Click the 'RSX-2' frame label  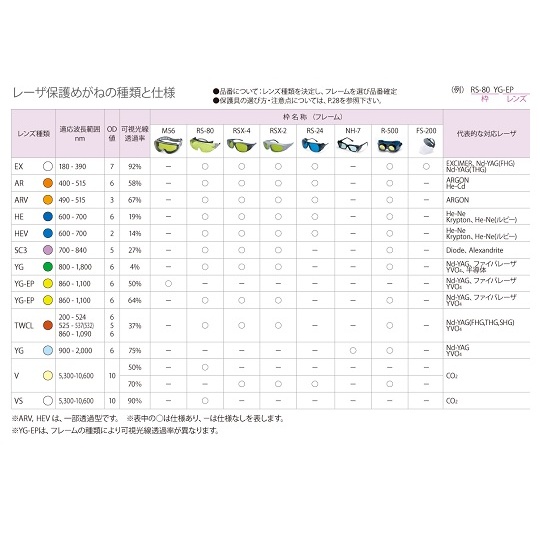coord(278,131)
